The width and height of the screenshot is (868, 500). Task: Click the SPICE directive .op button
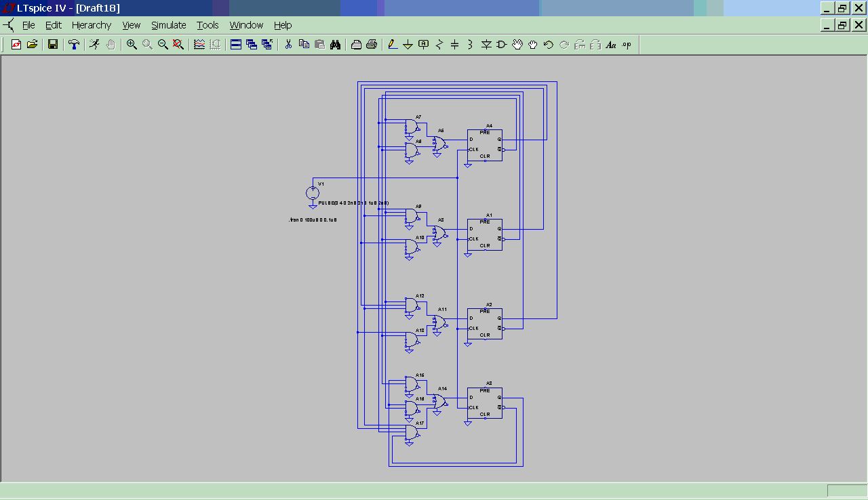pos(627,45)
